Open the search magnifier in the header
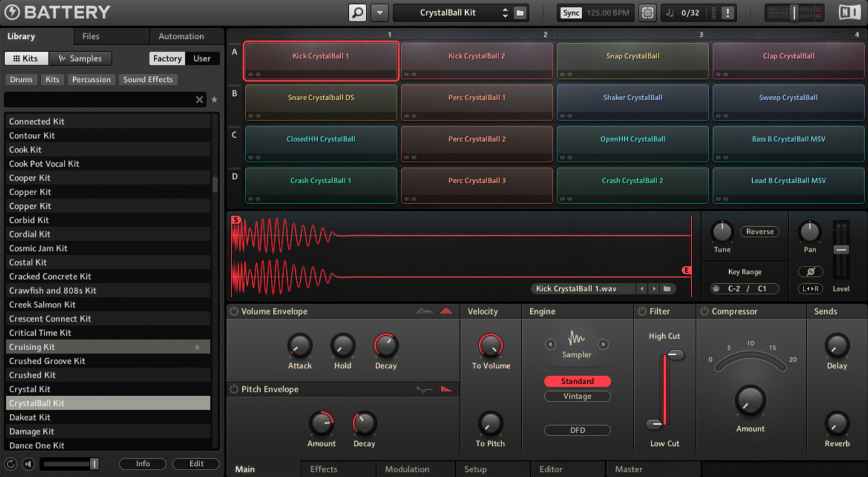 click(x=357, y=12)
